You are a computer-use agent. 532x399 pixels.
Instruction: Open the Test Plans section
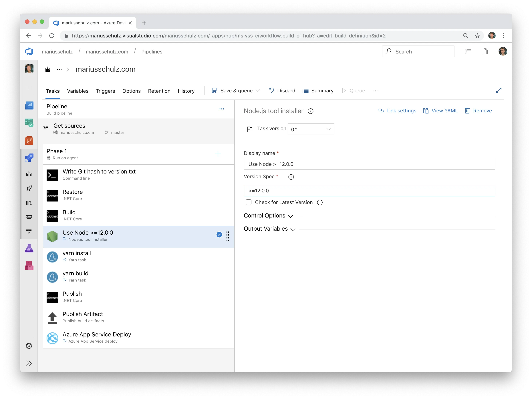pos(29,248)
